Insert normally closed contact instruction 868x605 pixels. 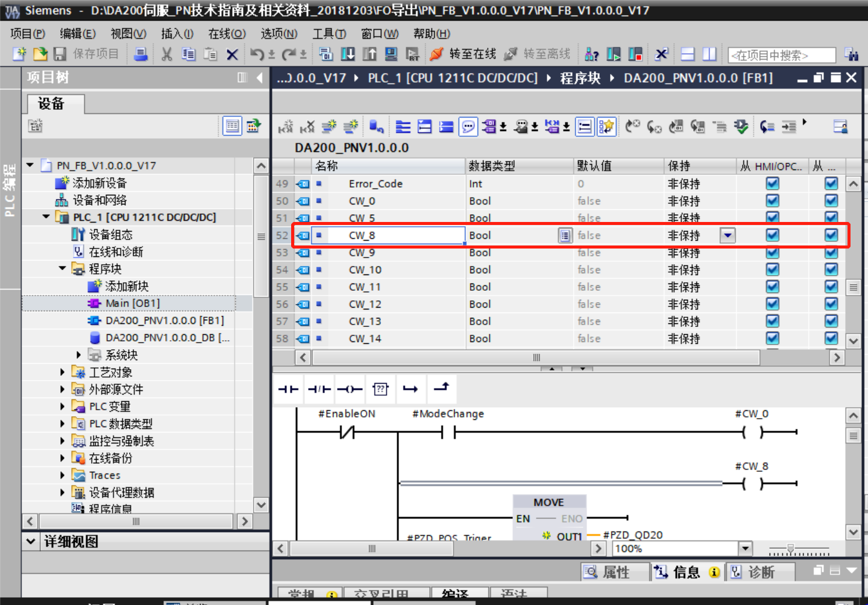click(x=319, y=389)
